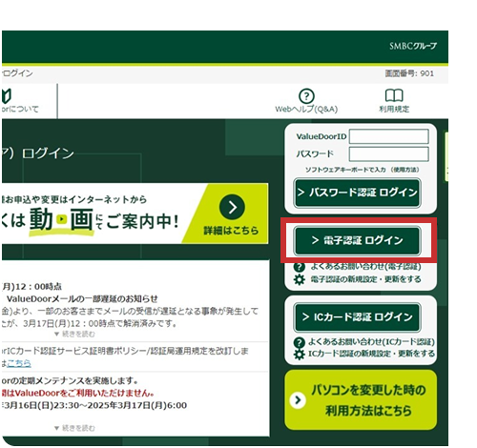Click パスワード認証 ログイン button
Viewport: 477px width, 448px height.
tap(358, 193)
